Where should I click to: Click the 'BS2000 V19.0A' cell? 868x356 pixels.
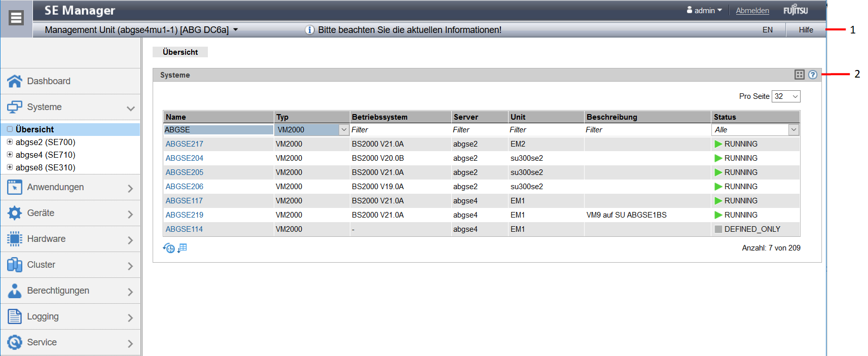pos(378,187)
